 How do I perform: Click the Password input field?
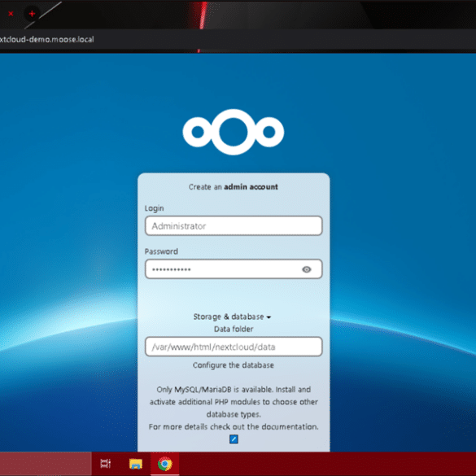(234, 269)
